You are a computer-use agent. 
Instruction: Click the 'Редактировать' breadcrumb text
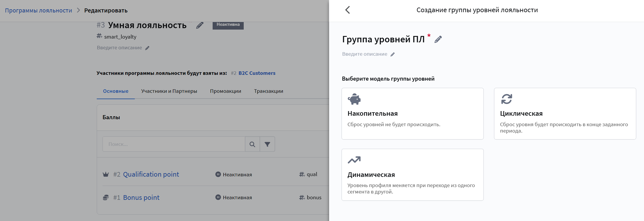(x=106, y=10)
